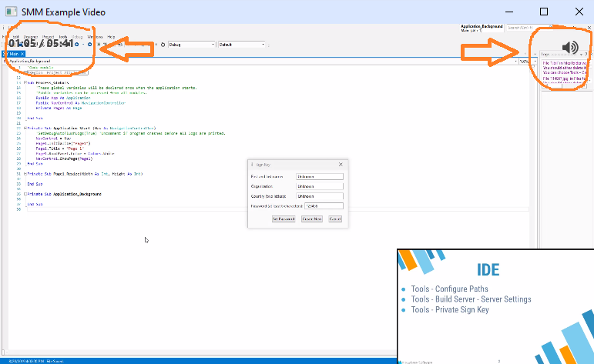594x364 pixels.
Task: Click the Country two letters field
Action: click(320, 196)
